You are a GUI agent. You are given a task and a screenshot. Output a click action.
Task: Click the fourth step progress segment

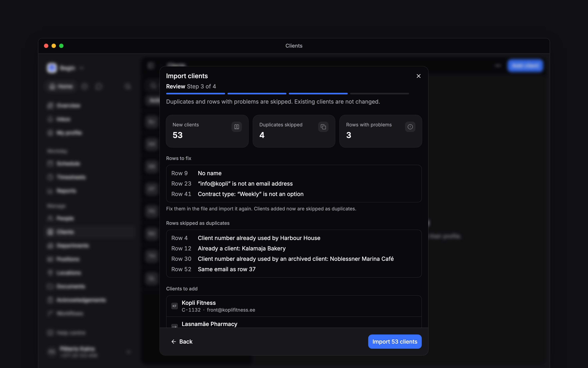(x=379, y=93)
